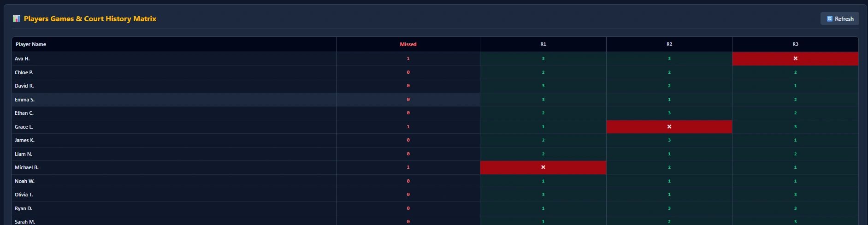Click Olivia T.'s R1 court cell
This screenshot has width=868, height=225.
tap(543, 195)
